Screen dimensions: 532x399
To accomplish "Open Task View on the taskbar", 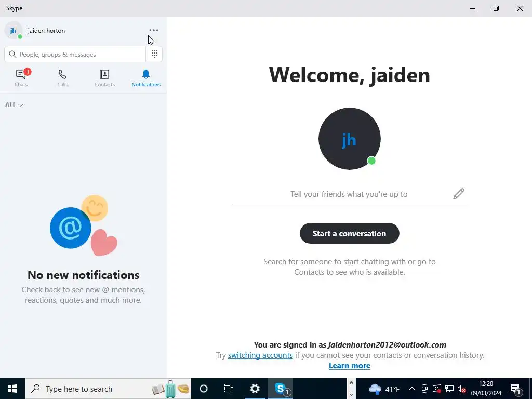I will coord(229,389).
